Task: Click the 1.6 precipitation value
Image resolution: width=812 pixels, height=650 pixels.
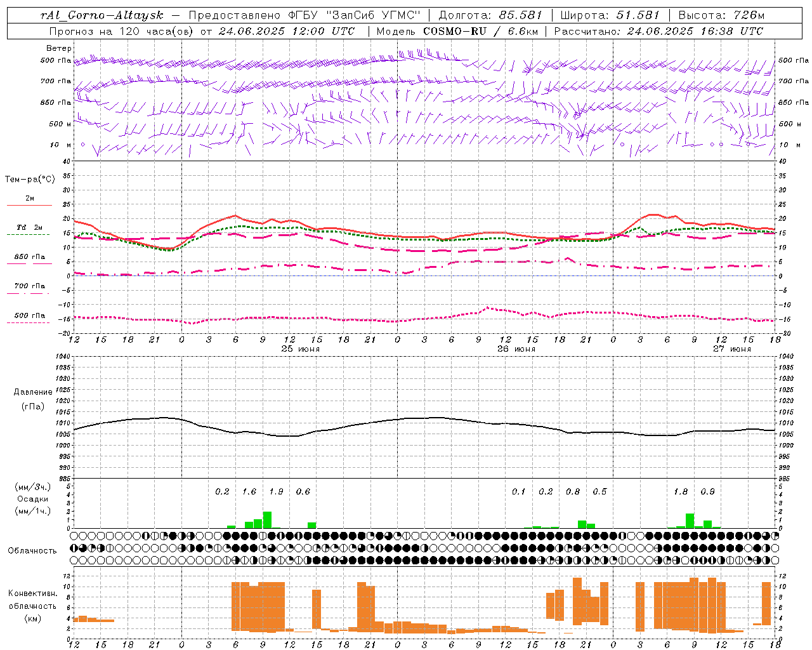Action: pyautogui.click(x=249, y=491)
